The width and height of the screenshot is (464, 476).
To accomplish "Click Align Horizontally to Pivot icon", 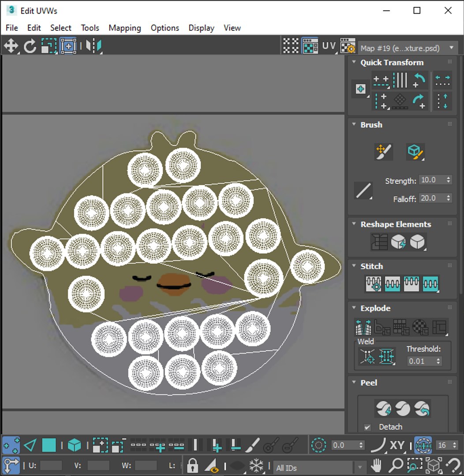I will (x=381, y=81).
